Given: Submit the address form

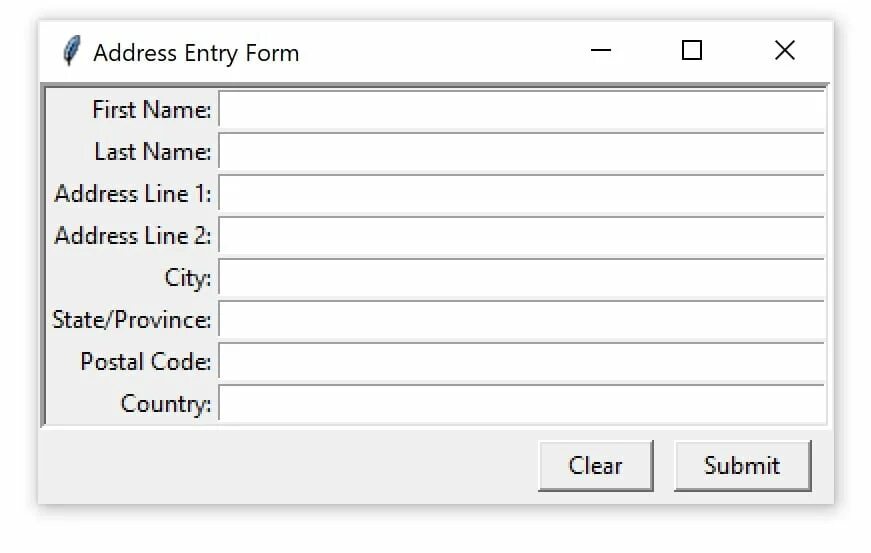Looking at the screenshot, I should click(741, 466).
